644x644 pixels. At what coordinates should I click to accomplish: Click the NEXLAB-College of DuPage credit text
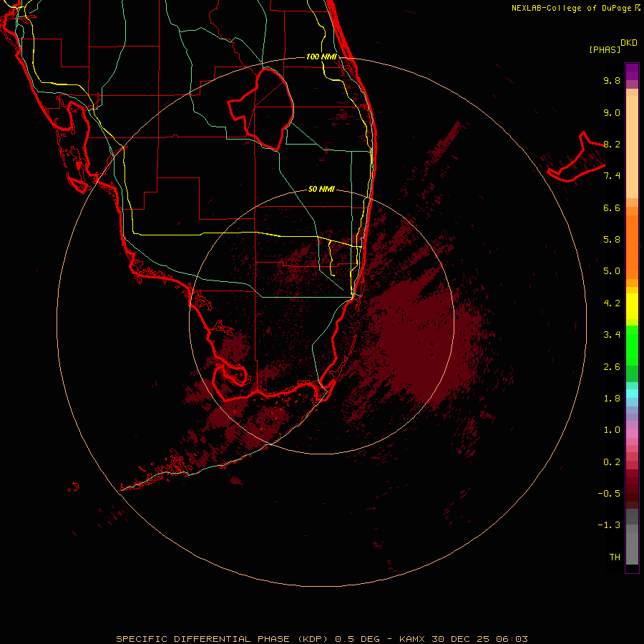571,8
